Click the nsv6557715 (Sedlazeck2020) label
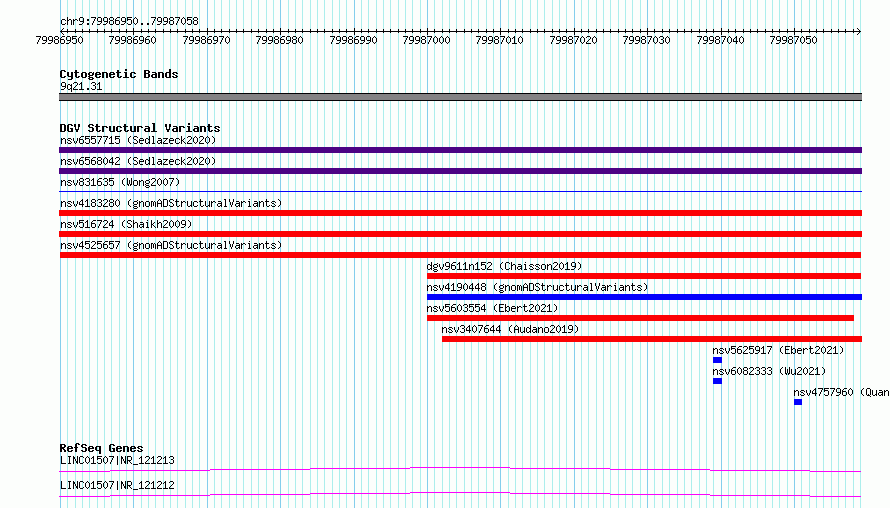890x508 pixels. [x=138, y=140]
